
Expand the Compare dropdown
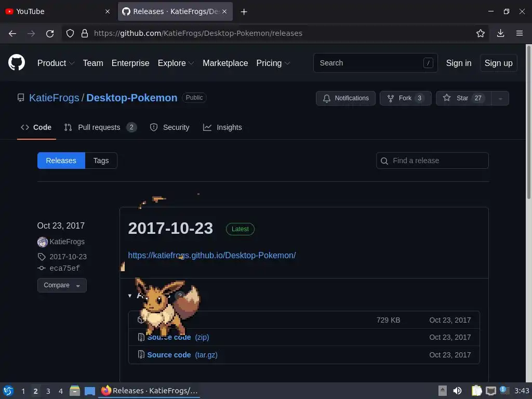click(62, 285)
